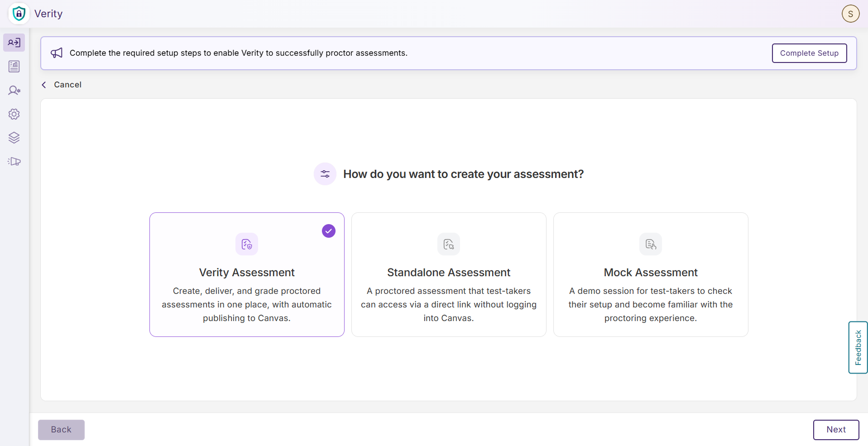This screenshot has width=868, height=446.
Task: Click the sliders icon beside the heading
Action: click(325, 174)
